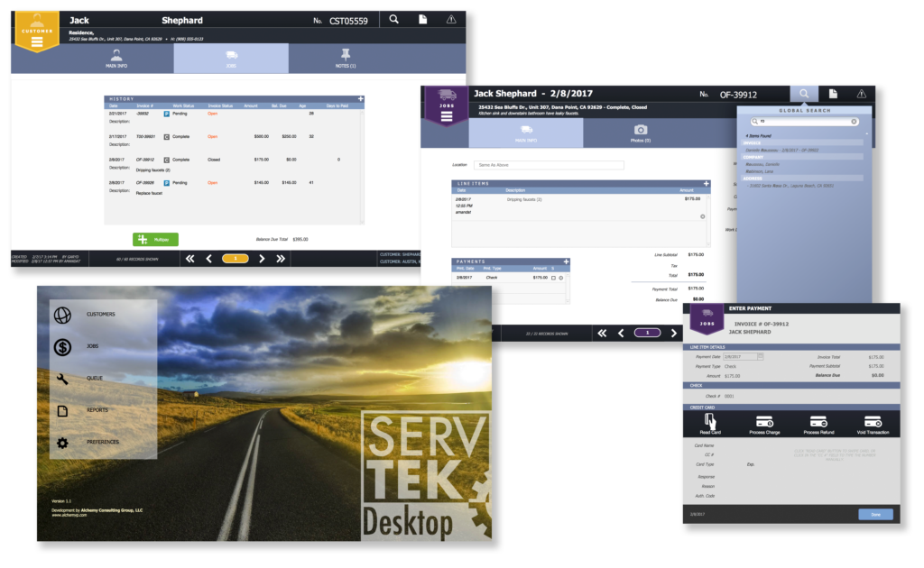The width and height of the screenshot is (924, 568).
Task: Click the Complete status icon on the $500.00 row
Action: click(166, 136)
